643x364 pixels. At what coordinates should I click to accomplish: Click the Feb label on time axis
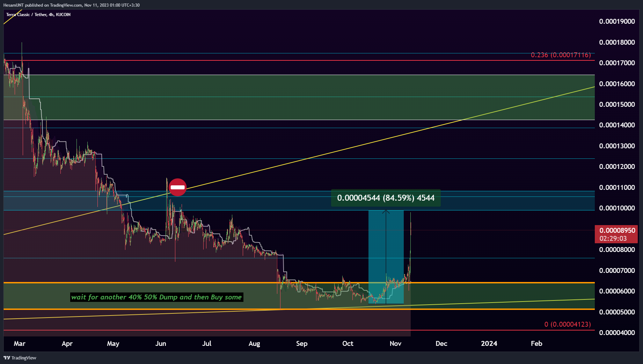pos(536,343)
